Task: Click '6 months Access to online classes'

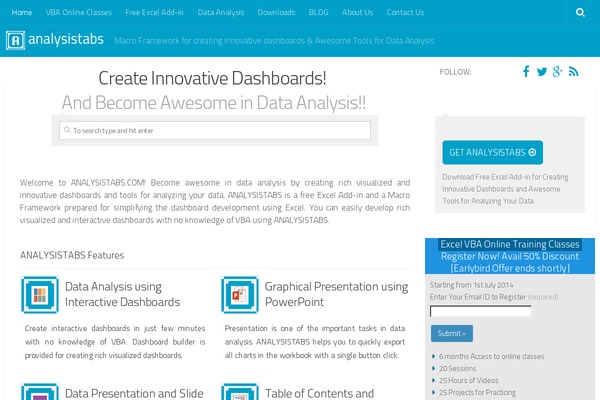Action: pyautogui.click(x=491, y=356)
